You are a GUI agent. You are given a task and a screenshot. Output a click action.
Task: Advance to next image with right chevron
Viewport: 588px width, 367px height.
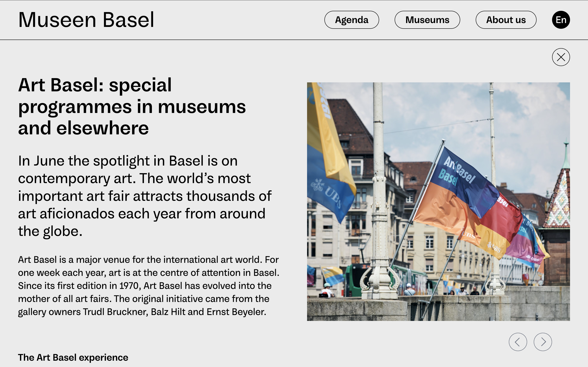[x=542, y=342]
